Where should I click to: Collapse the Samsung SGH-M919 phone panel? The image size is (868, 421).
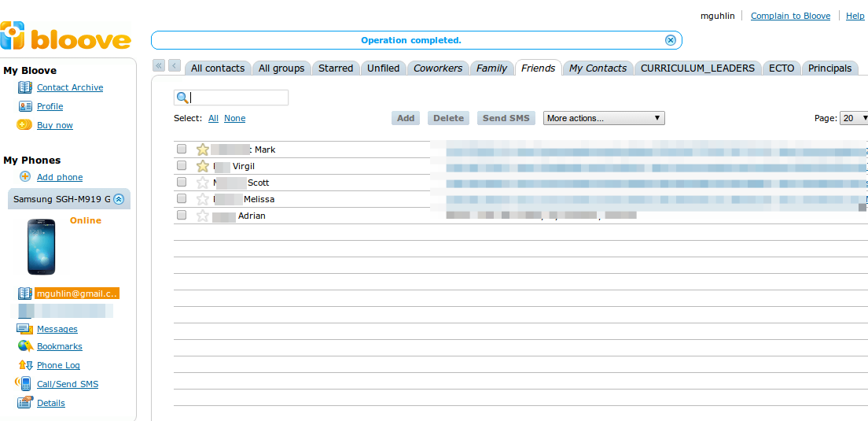(x=119, y=199)
